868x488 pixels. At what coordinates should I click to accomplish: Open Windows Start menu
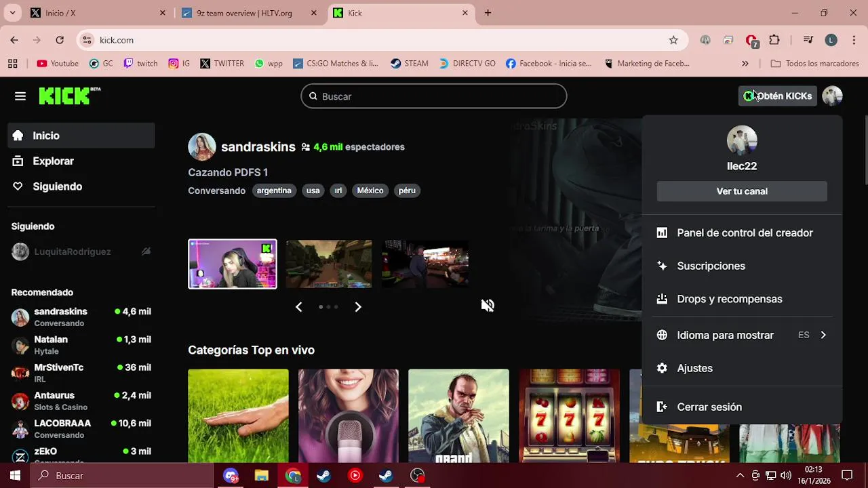click(15, 476)
